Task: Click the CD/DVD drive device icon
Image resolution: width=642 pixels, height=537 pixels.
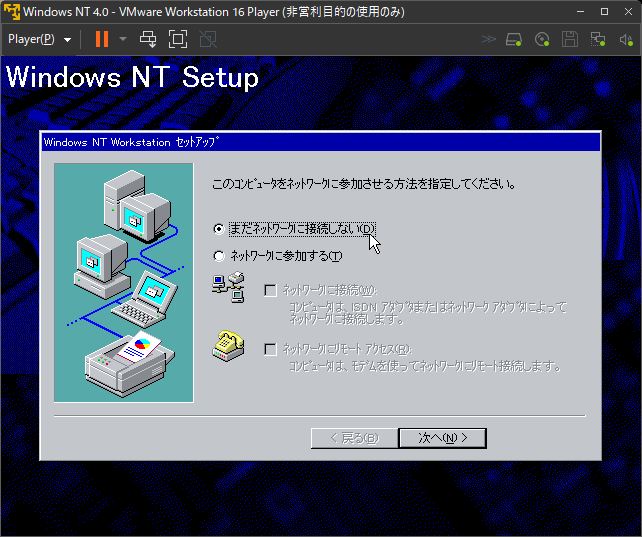Action: [x=542, y=40]
